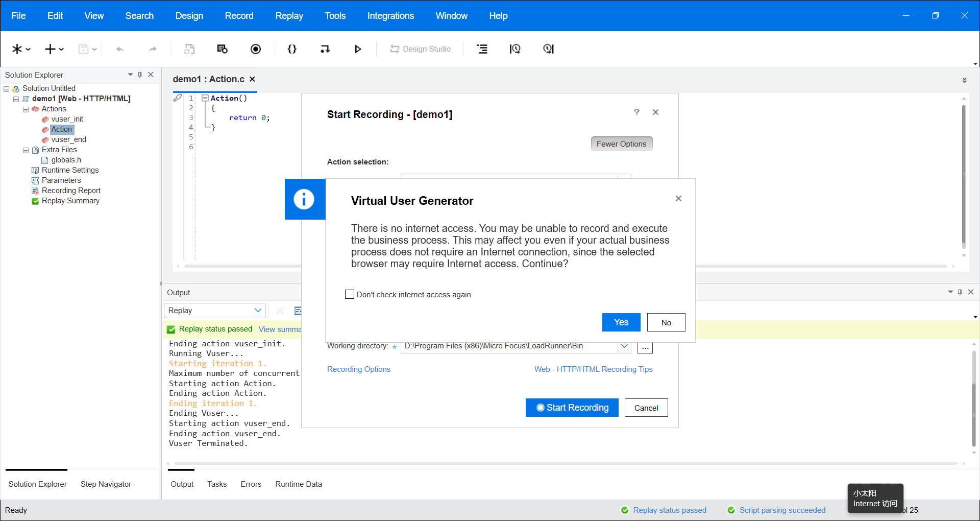The height and width of the screenshot is (521, 980).
Task: Open the Design menu
Action: [x=189, y=16]
